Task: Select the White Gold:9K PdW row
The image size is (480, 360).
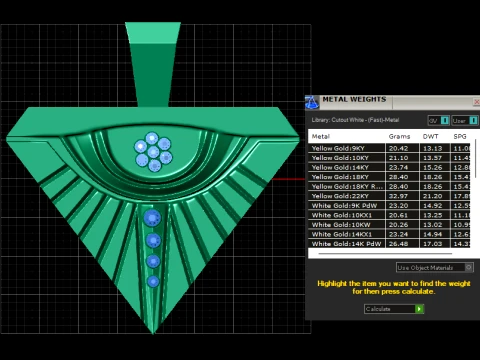Action: pos(389,206)
